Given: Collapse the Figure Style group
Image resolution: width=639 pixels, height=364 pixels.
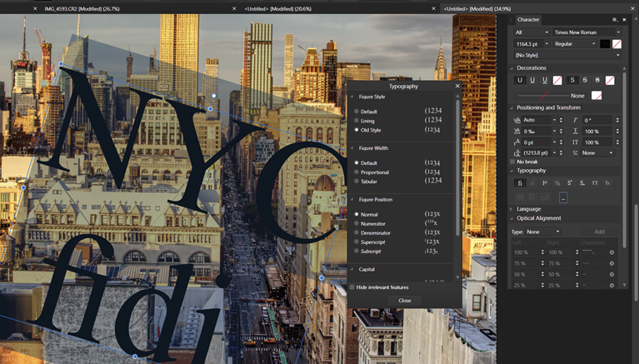Looking at the screenshot, I should 352,97.
